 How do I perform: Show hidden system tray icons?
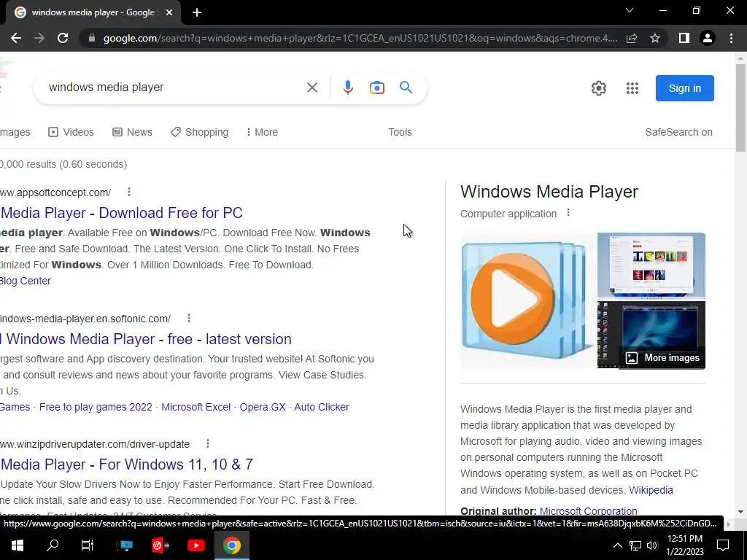(x=617, y=545)
